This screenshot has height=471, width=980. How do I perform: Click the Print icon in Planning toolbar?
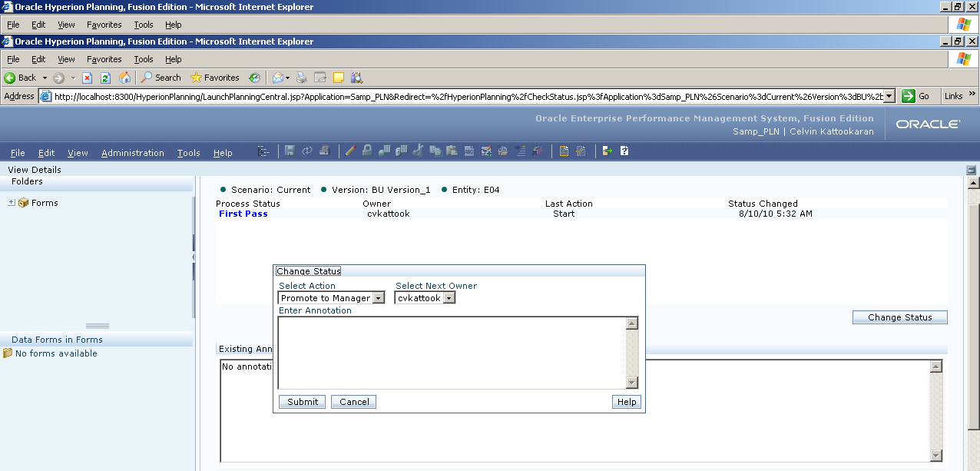(x=325, y=151)
